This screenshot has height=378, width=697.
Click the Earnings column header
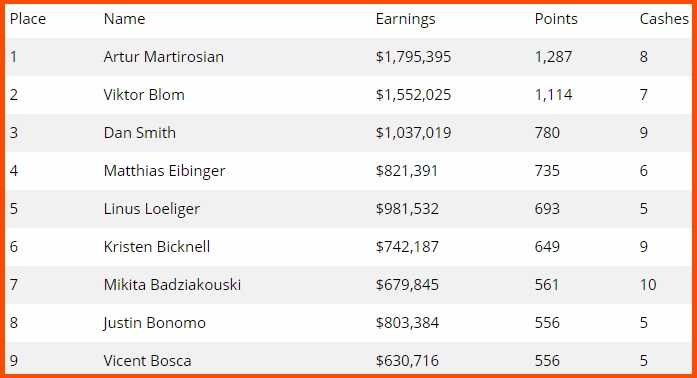(x=405, y=20)
